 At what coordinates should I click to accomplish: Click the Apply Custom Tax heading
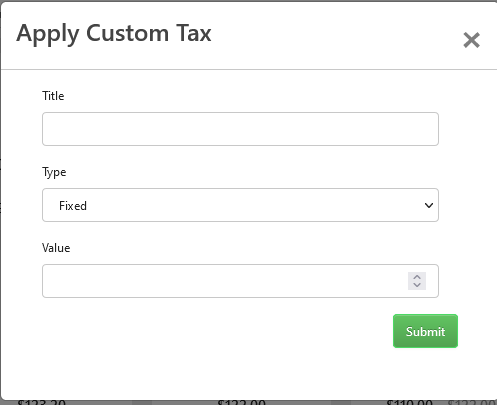click(114, 34)
